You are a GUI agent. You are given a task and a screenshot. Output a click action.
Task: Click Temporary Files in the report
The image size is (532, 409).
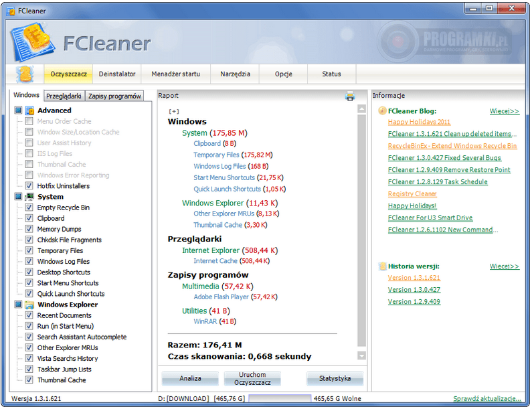click(x=216, y=155)
